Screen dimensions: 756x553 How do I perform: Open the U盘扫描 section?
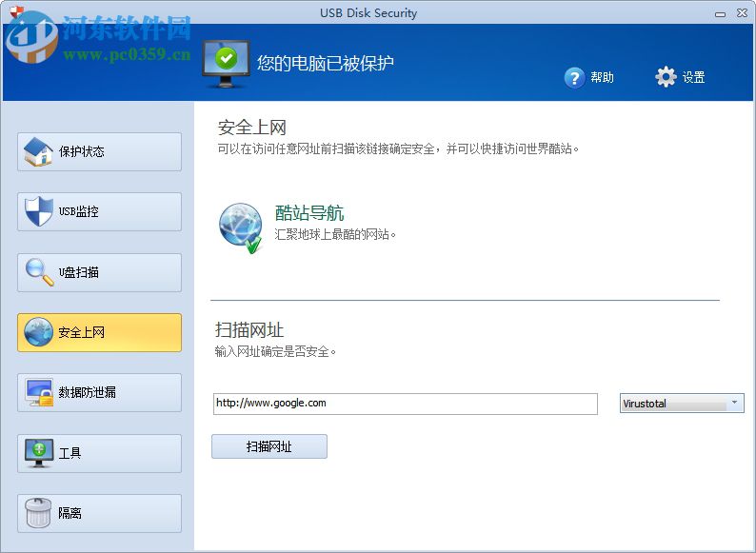click(x=99, y=272)
